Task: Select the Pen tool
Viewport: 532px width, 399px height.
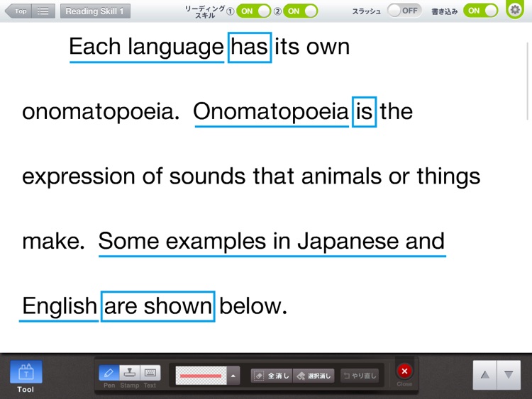Action: [109, 373]
